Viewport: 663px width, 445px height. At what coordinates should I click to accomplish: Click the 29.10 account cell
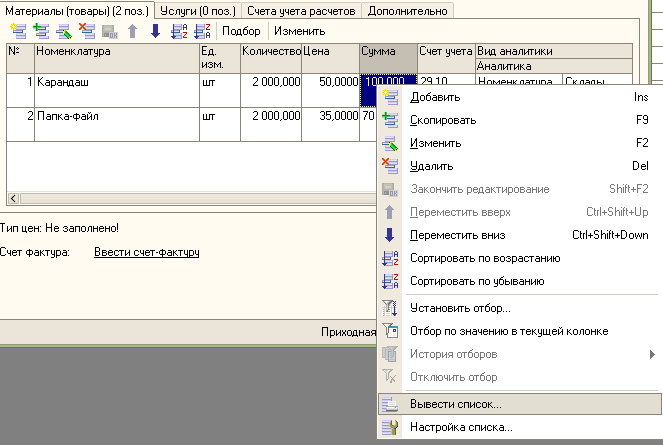pyautogui.click(x=446, y=80)
